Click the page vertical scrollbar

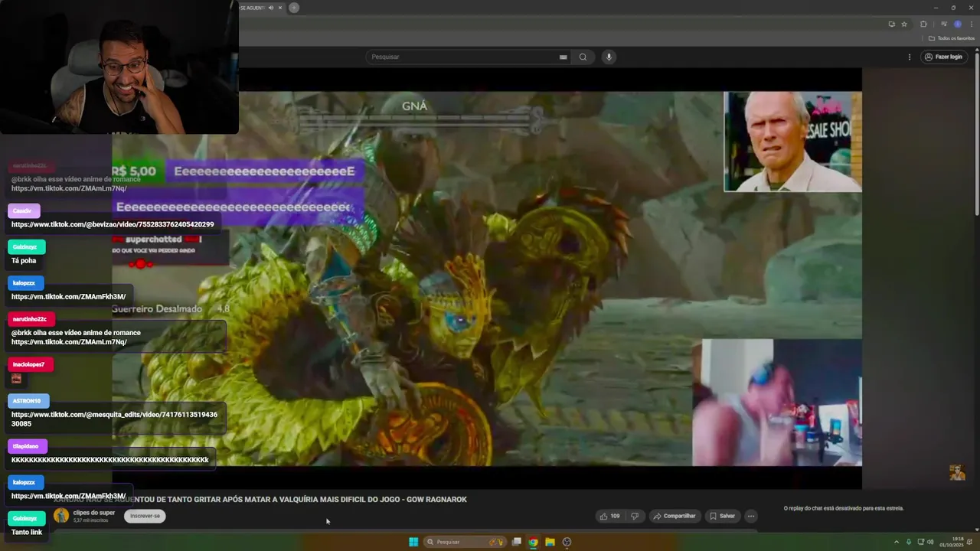point(976,130)
